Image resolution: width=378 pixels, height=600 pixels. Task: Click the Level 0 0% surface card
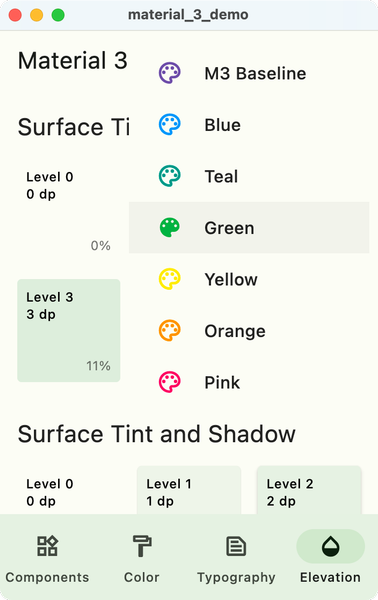[x=69, y=210]
